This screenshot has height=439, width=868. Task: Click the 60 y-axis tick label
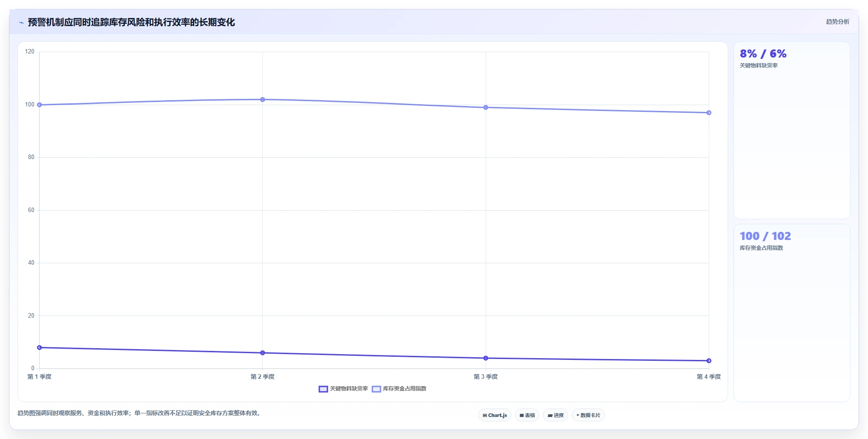31,210
